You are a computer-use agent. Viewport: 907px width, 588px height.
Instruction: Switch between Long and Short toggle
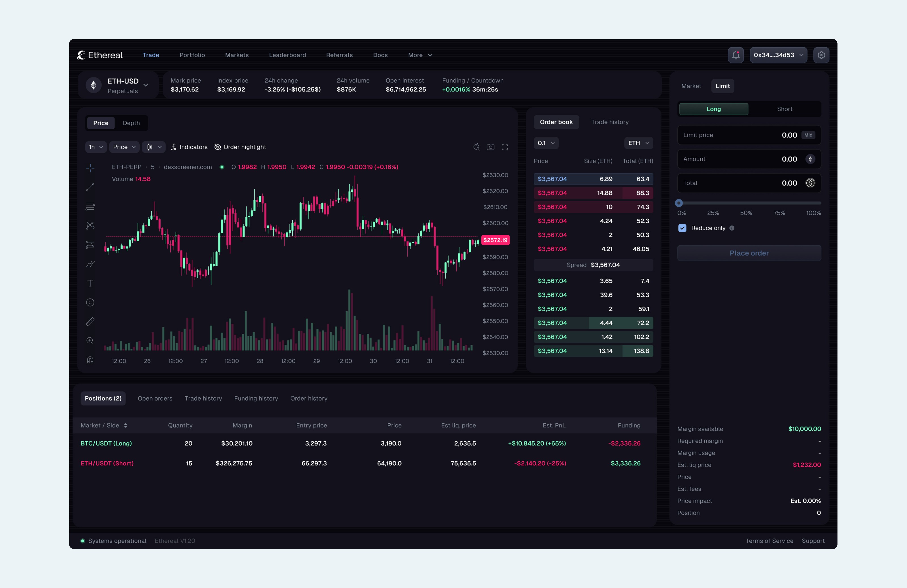(784, 108)
